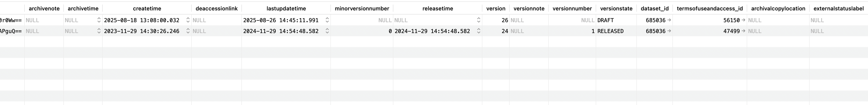The height and width of the screenshot is (105, 868).
Task: Click the termsofuseandaccess_id column header
Action: 710,8
